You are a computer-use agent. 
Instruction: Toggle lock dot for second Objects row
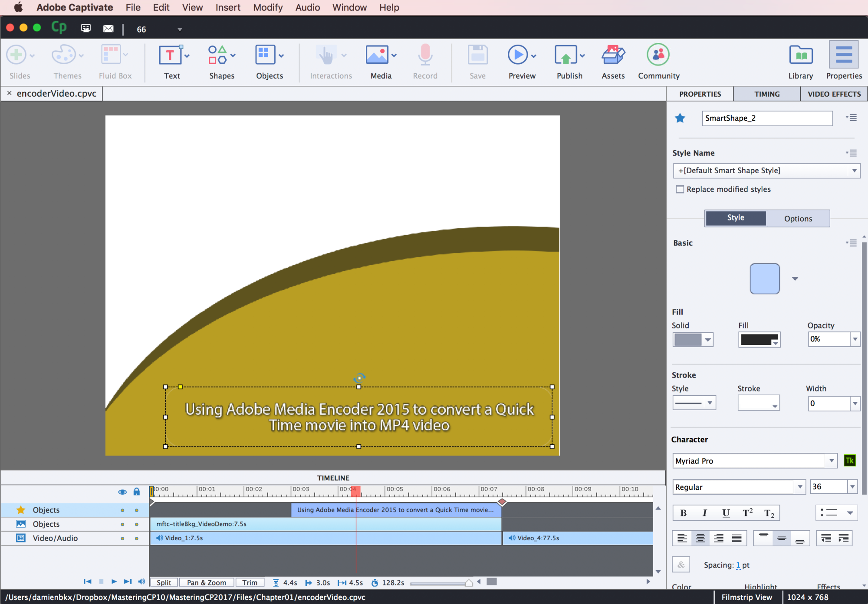click(x=136, y=525)
